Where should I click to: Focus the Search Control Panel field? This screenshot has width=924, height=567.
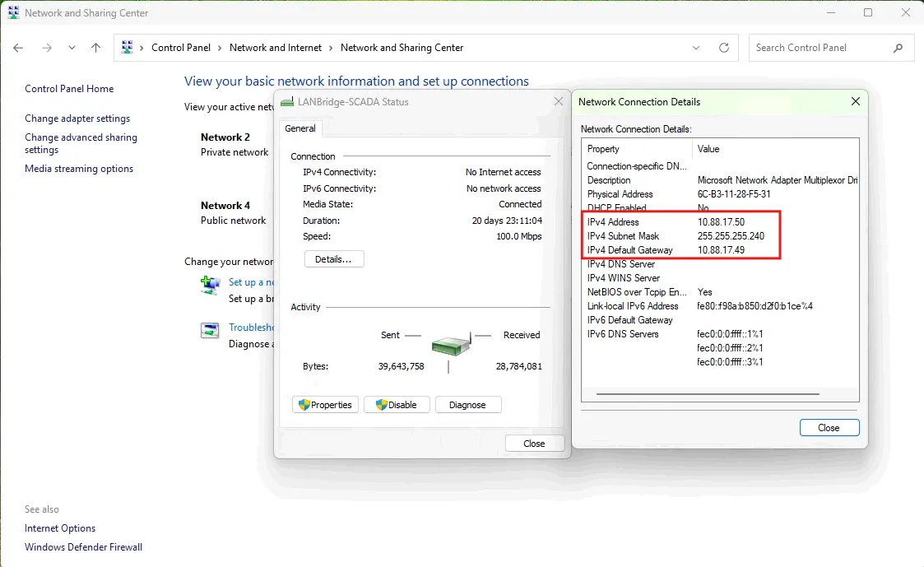tap(831, 48)
